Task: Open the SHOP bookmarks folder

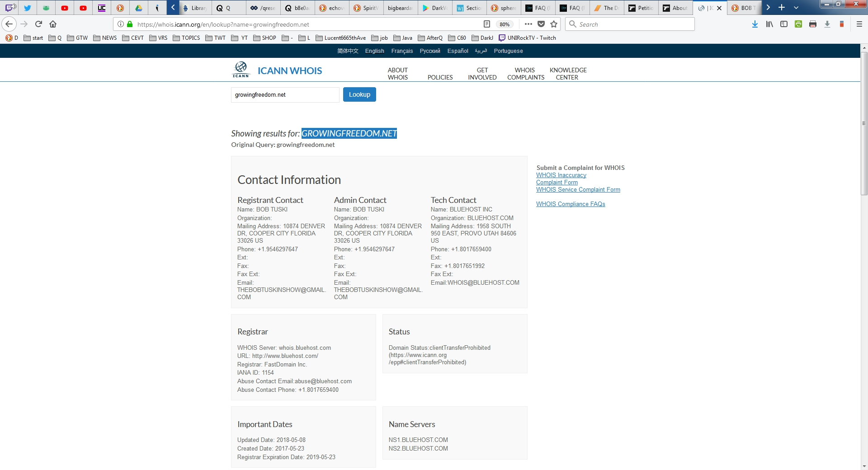Action: (264, 38)
